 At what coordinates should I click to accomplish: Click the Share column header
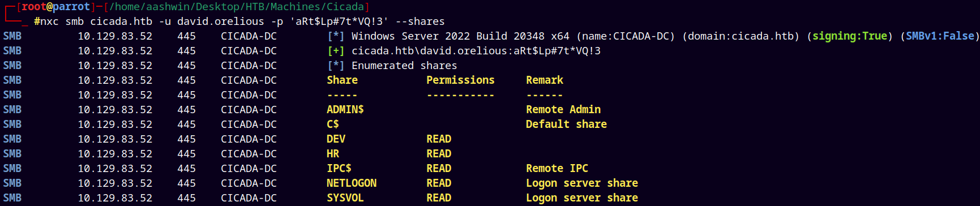(x=342, y=80)
